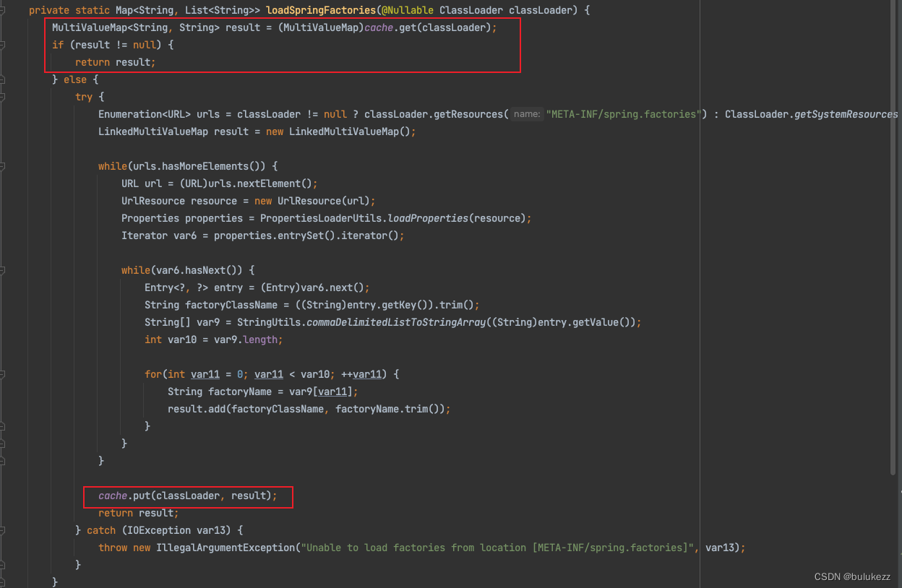This screenshot has width=902, height=588.
Task: Click the 'Iterator' type name
Action: tap(145, 235)
